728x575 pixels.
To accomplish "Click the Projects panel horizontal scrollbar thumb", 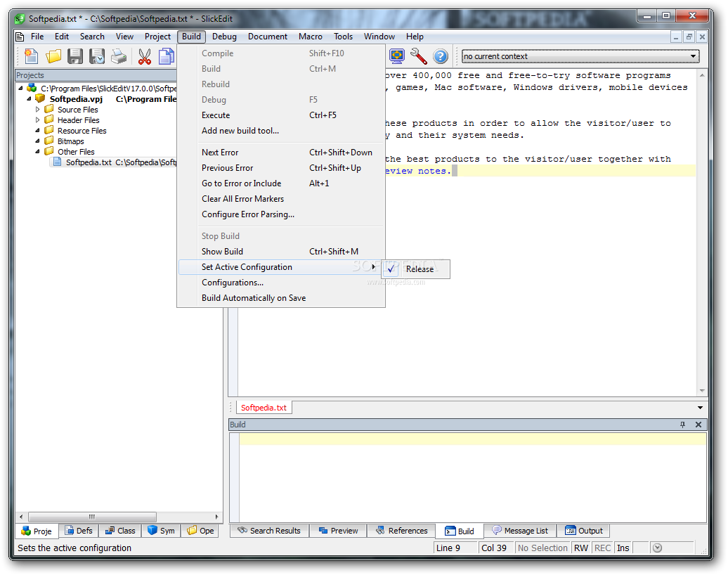I will tap(92, 517).
